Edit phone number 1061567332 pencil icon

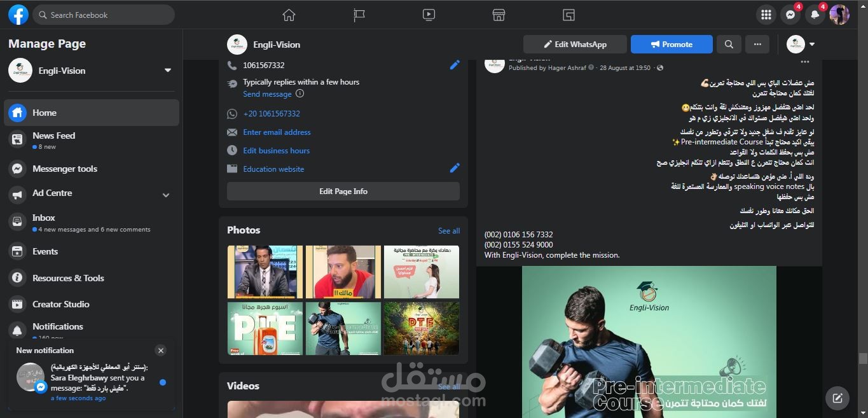coord(455,65)
